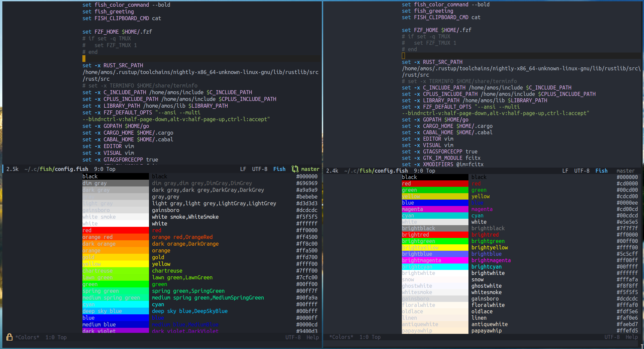
Task: Select the medium blue swatch in the left list
Action: (115, 324)
